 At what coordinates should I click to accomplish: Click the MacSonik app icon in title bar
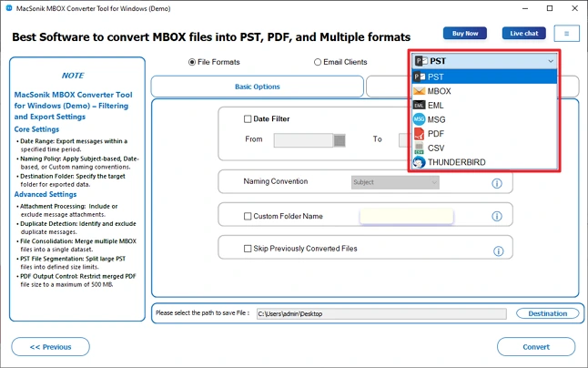tap(9, 8)
